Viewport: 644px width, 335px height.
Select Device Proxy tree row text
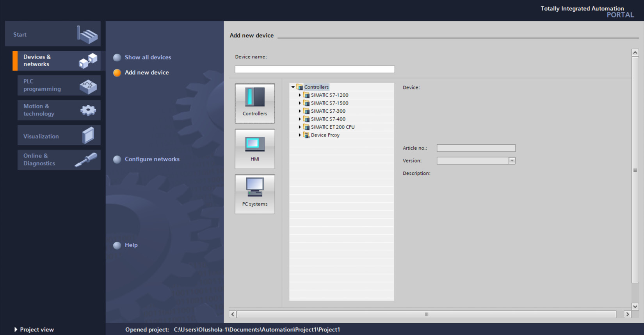(325, 135)
